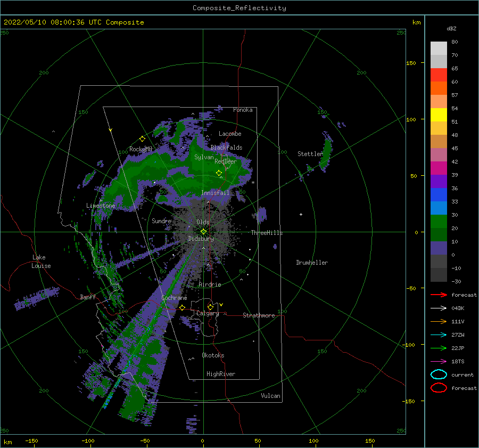
Task: Click the dBZ legend heading
Action: [451, 28]
